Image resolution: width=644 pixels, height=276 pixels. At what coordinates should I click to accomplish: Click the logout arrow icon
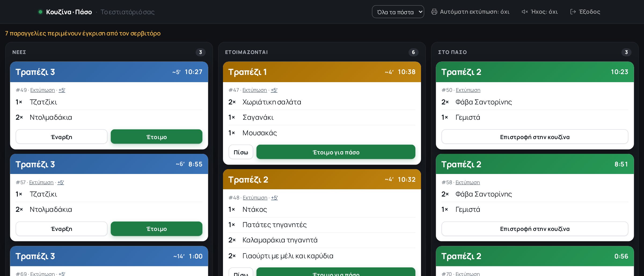click(573, 12)
